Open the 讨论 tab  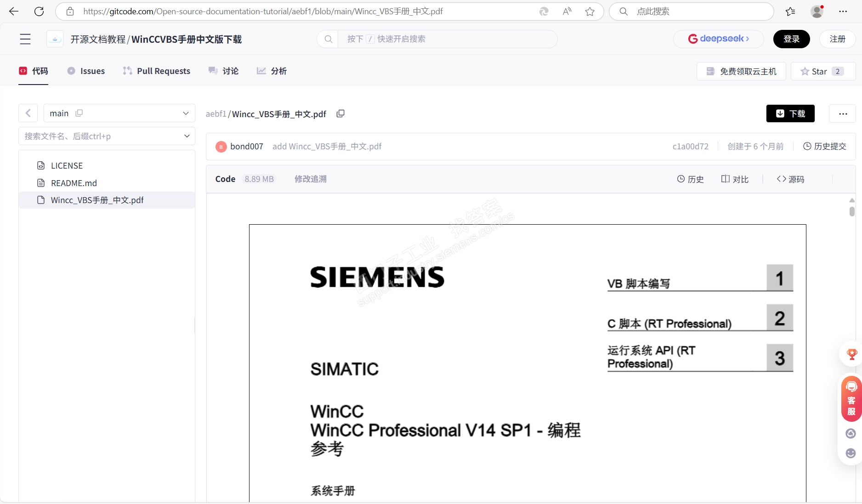coord(224,71)
